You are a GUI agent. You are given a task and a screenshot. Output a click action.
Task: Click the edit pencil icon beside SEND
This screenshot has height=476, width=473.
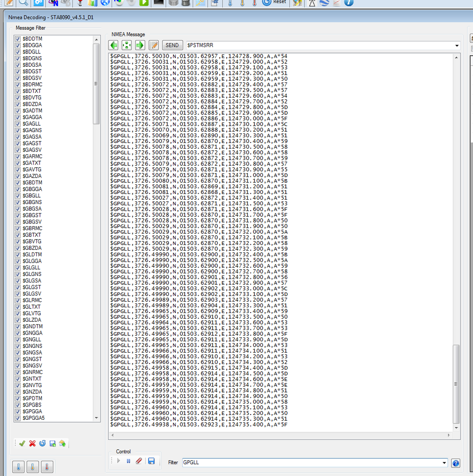pyautogui.click(x=154, y=45)
